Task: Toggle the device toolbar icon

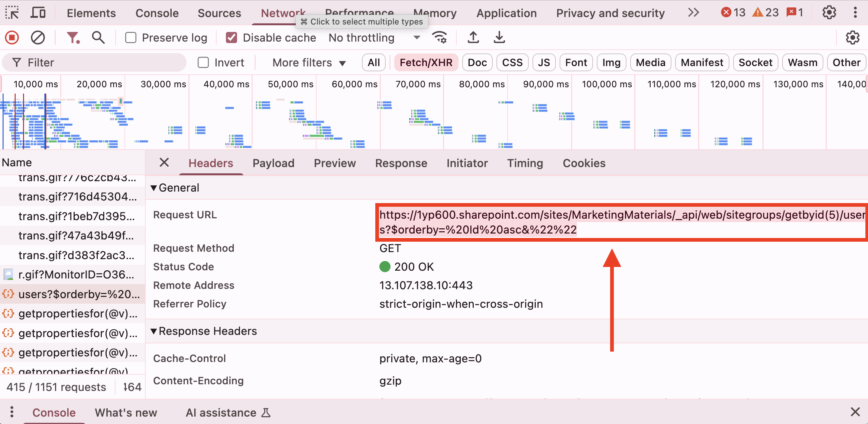Action: coord(38,13)
